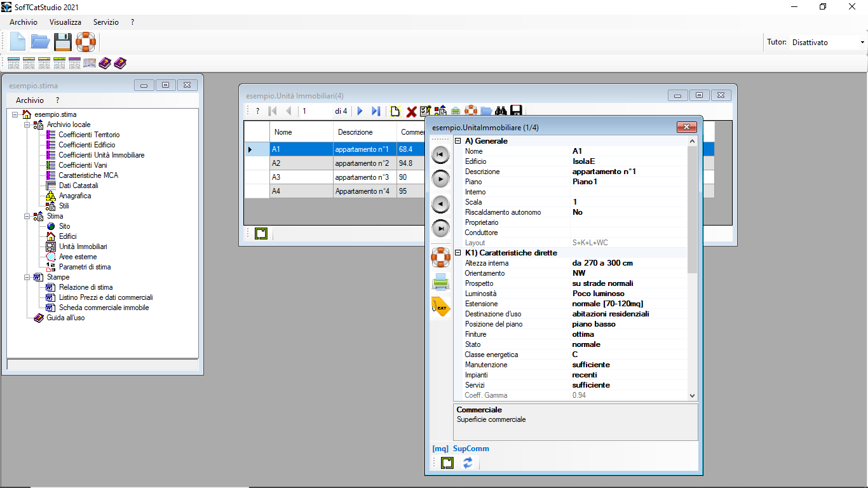Click the Nome column header
Screen dimensions: 868x488
coord(301,132)
